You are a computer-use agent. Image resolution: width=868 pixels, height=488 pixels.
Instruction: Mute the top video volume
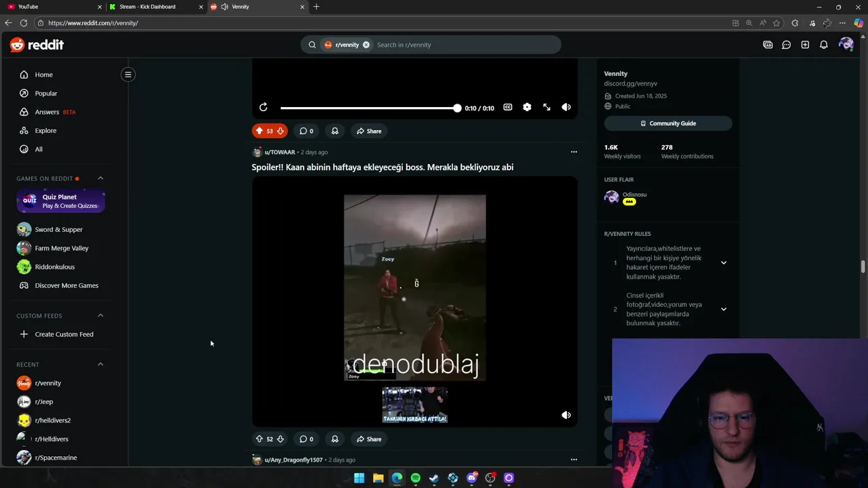566,107
